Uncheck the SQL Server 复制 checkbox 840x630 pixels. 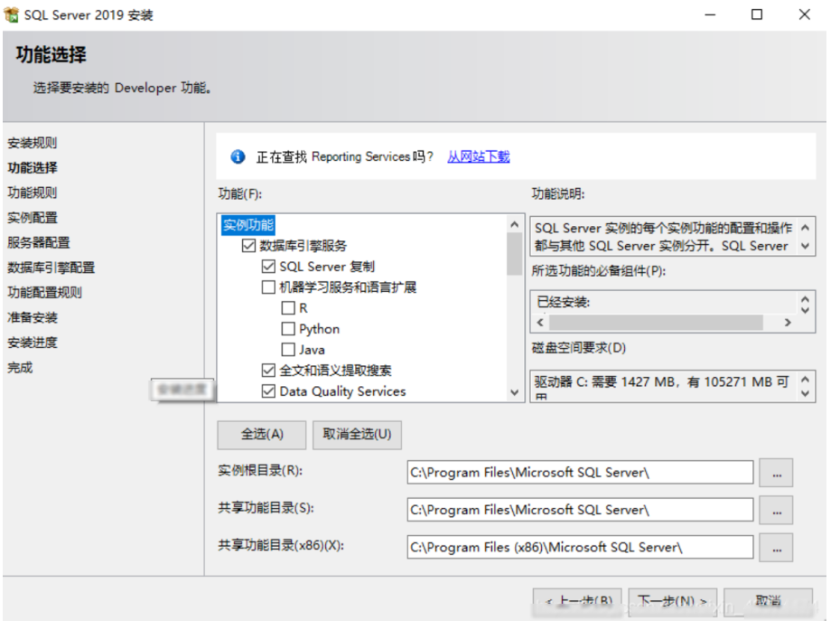(268, 266)
